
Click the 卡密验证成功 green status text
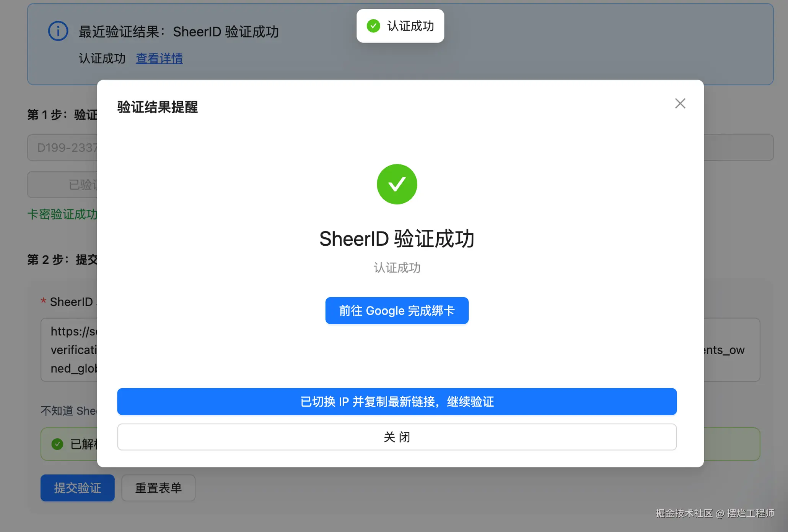[x=62, y=214]
